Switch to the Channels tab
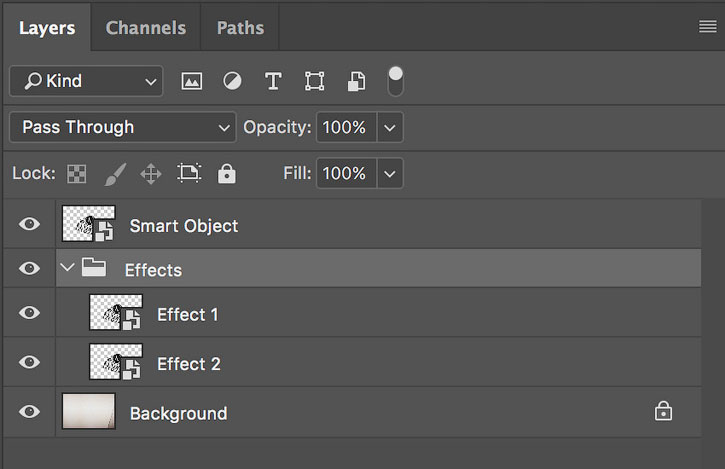Screen dimensions: 725x469 point(146,28)
